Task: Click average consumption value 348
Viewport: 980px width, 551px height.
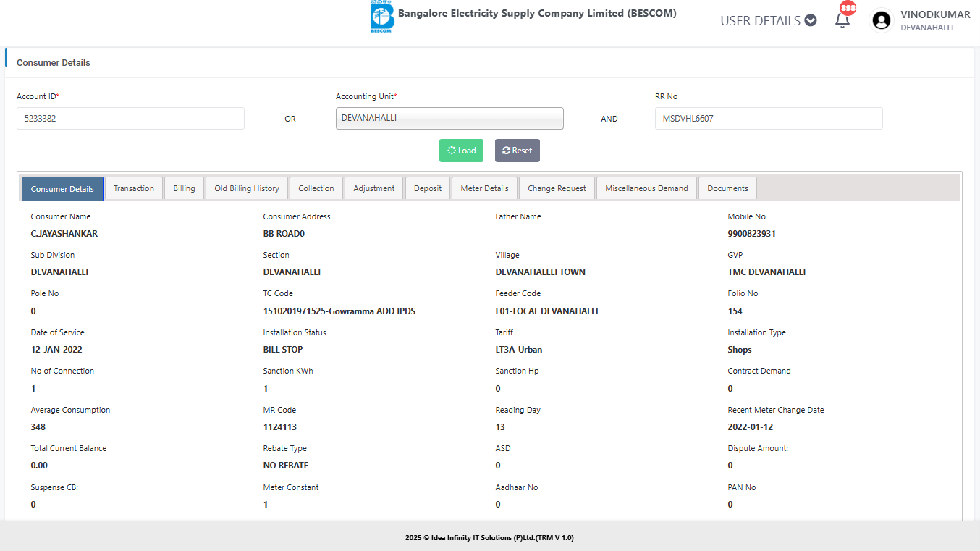Action: 38,427
